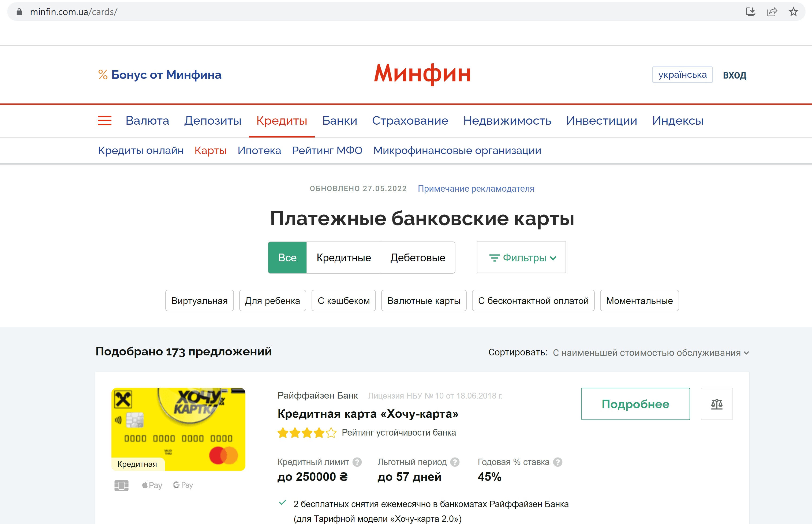
Task: Filter by С бесконтактной оплатой
Action: [x=533, y=300]
